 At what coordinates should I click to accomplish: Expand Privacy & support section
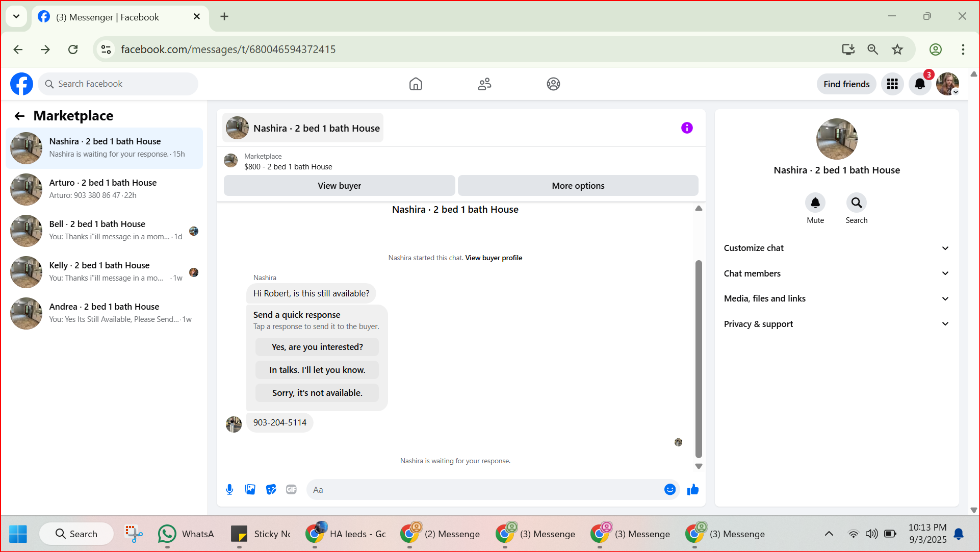tap(837, 324)
